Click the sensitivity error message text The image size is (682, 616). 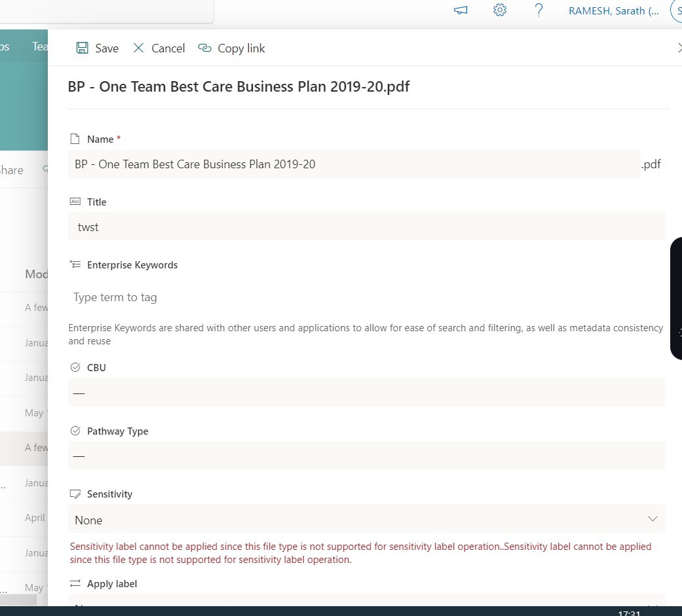coord(360,553)
